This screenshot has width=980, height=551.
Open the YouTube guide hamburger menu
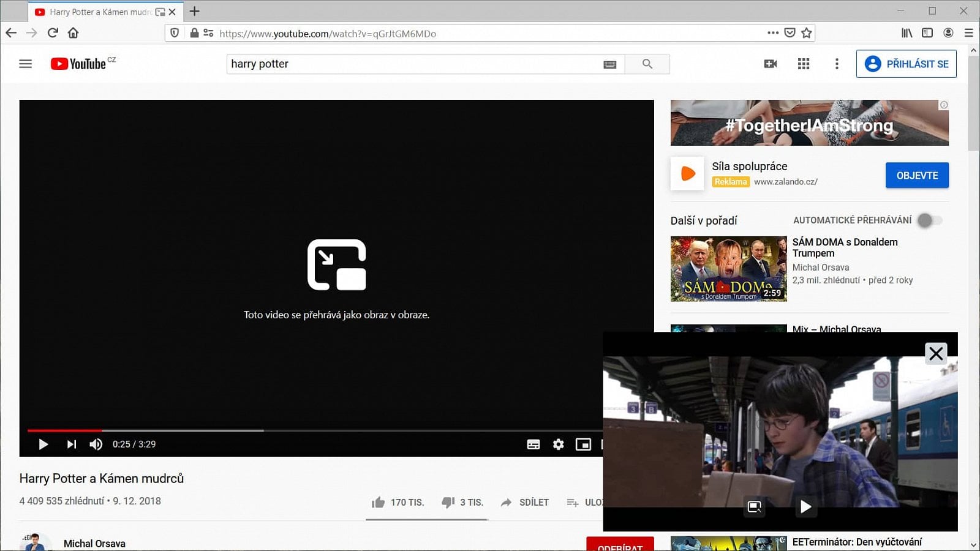(x=25, y=64)
